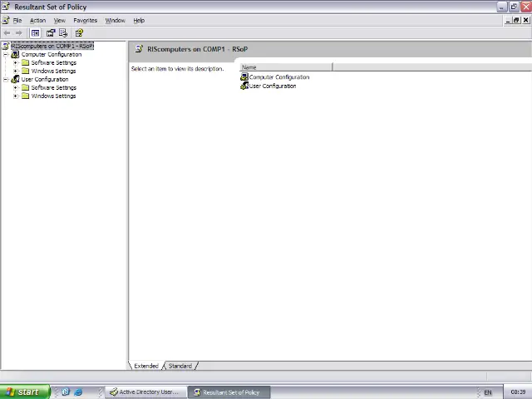Open the Favorites menu

coord(85,20)
